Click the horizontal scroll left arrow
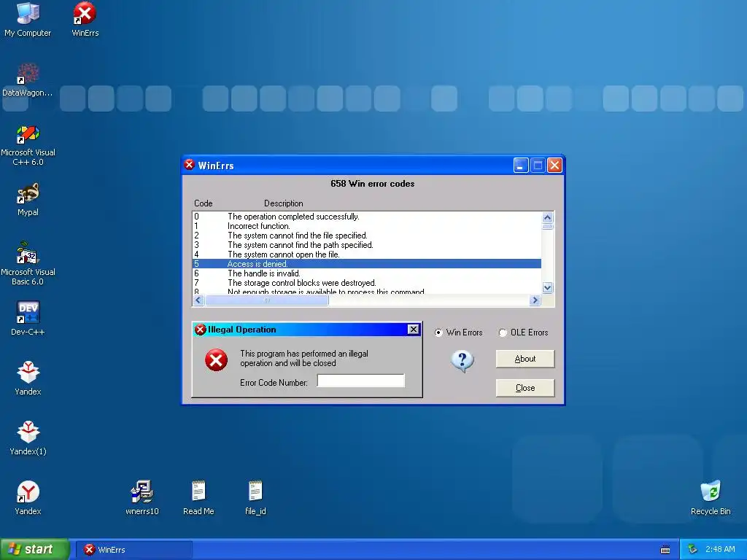Image resolution: width=747 pixels, height=560 pixels. pos(198,300)
